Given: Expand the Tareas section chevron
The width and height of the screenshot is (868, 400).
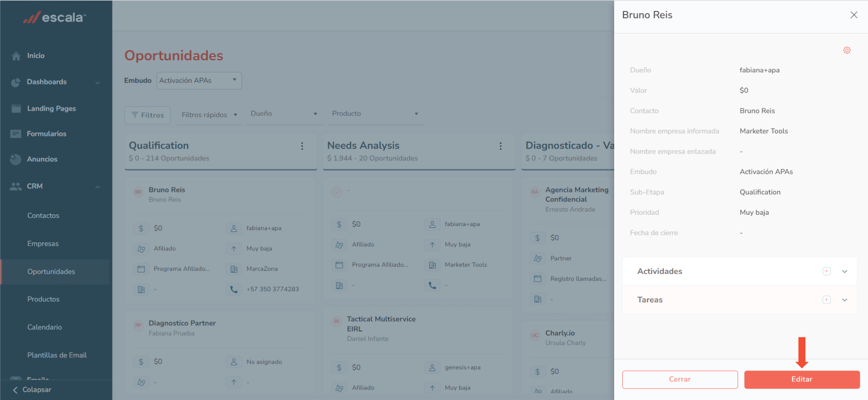Looking at the screenshot, I should pos(844,300).
